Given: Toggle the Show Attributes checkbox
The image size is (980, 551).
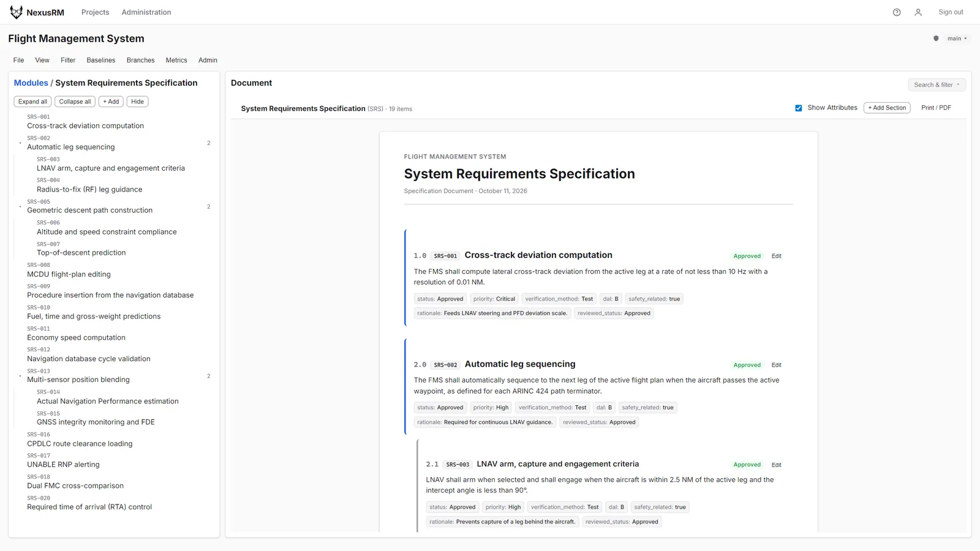Looking at the screenshot, I should 799,108.
